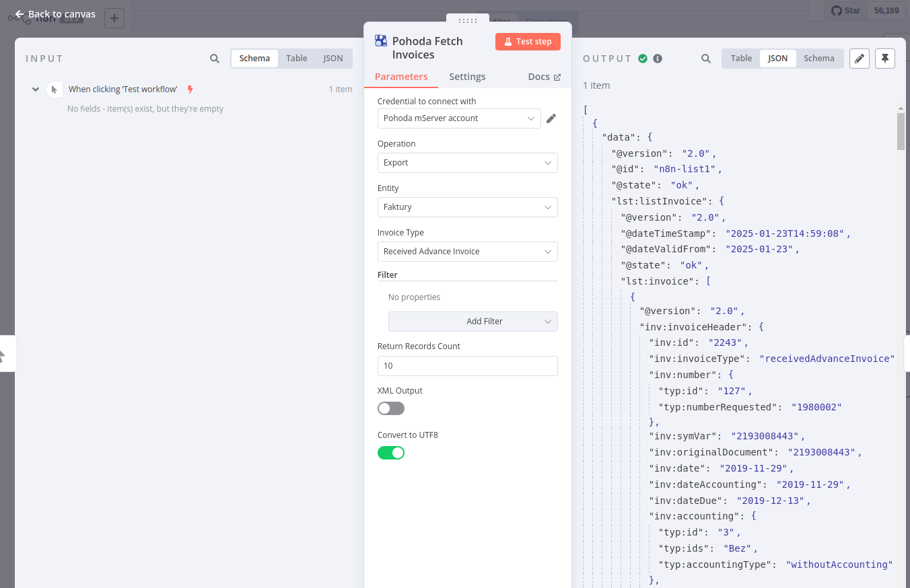Click the "2243" inv:id value
The height and width of the screenshot is (588, 910).
726,342
